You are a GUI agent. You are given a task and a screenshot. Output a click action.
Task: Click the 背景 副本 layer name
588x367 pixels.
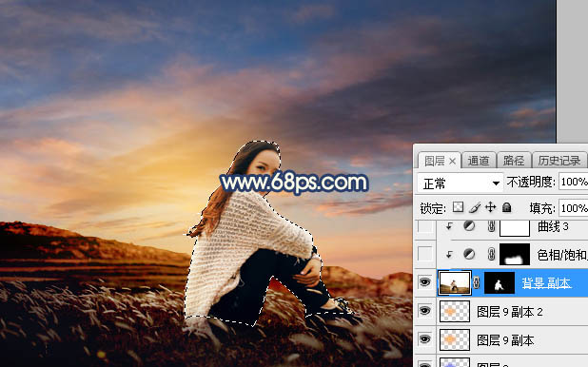(x=546, y=283)
